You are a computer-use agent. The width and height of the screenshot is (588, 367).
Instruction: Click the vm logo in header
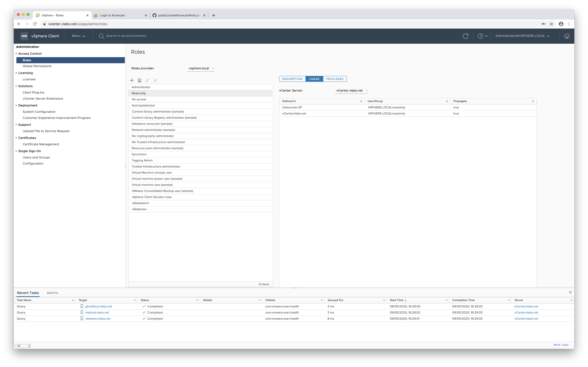coord(24,36)
